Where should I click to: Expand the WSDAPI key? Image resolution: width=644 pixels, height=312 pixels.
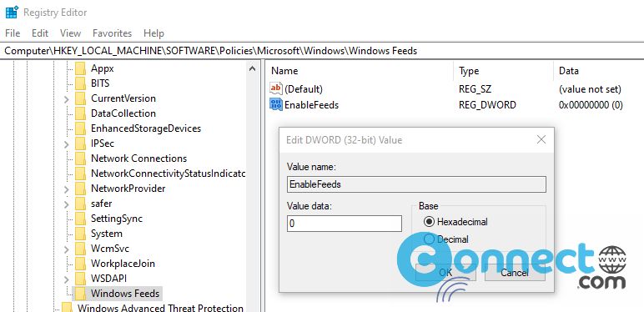pos(66,279)
